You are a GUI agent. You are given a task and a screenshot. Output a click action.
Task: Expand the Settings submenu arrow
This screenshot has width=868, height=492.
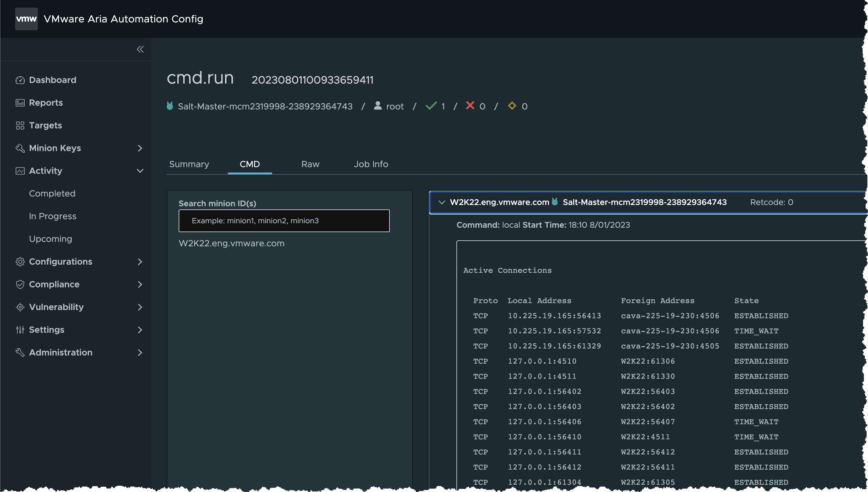click(x=140, y=330)
